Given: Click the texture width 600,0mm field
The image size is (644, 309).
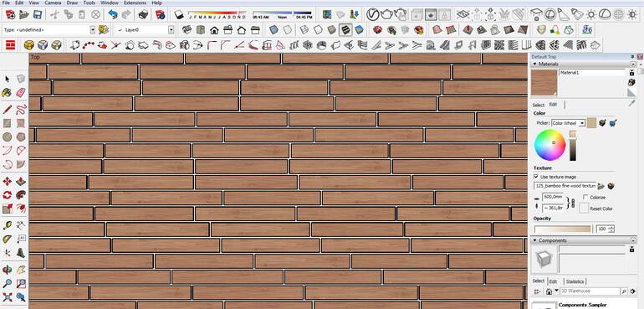Looking at the screenshot, I should tap(553, 197).
